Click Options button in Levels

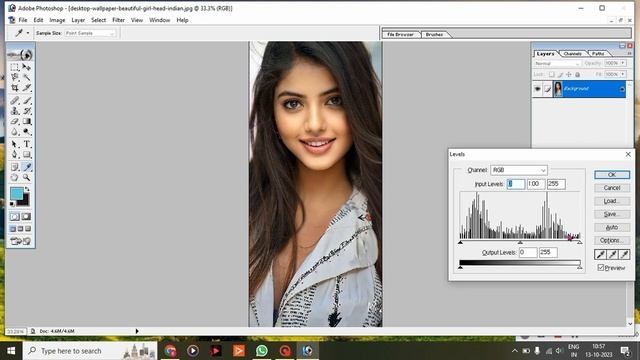tap(612, 240)
